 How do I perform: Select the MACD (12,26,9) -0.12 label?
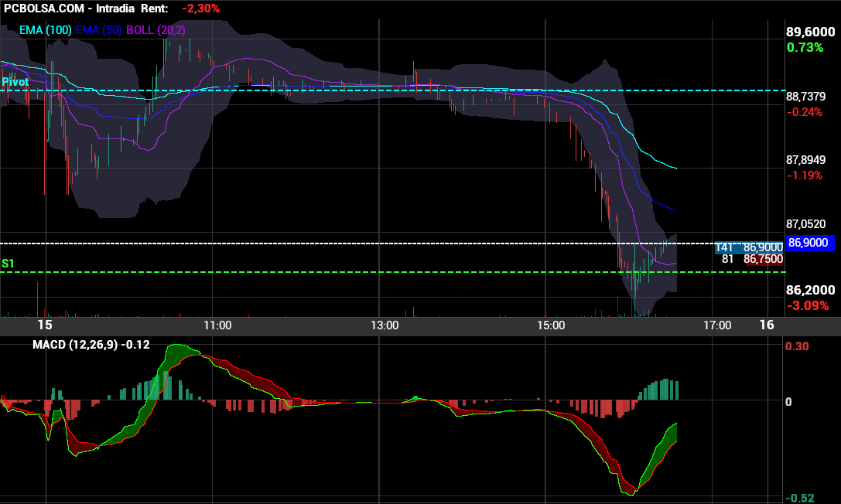(91, 345)
